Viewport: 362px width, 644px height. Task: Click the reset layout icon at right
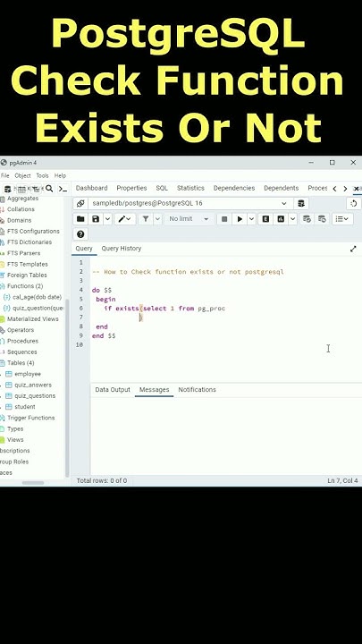coord(354,203)
